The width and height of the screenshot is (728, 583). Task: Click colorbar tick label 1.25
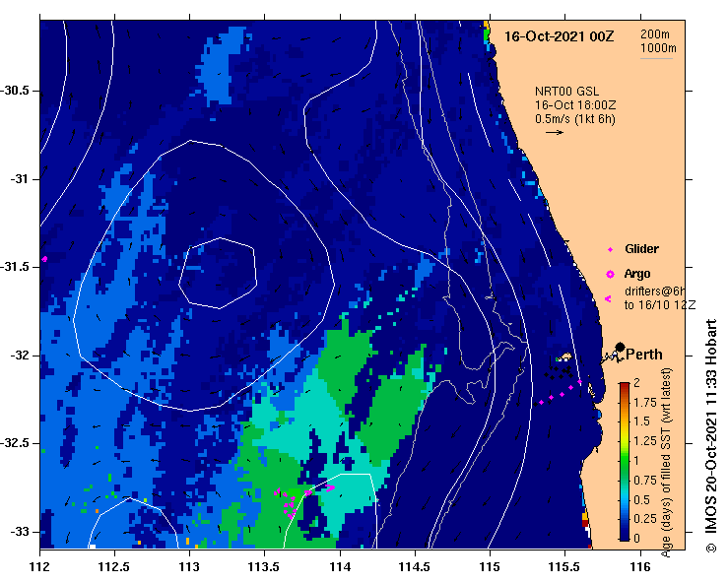(645, 441)
